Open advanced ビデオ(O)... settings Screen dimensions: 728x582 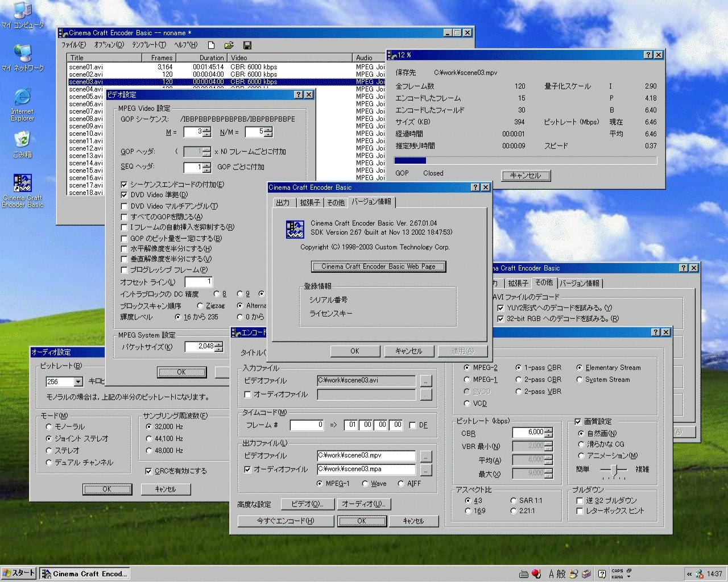pos(307,504)
